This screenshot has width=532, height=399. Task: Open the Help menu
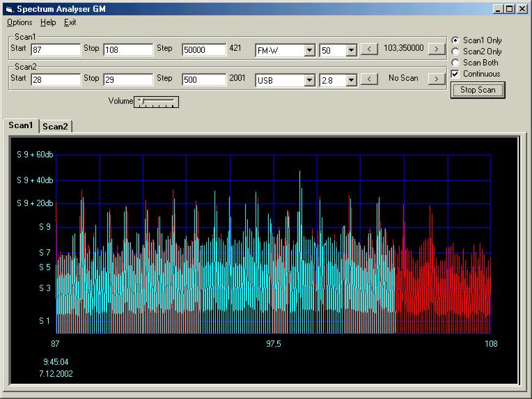(48, 22)
